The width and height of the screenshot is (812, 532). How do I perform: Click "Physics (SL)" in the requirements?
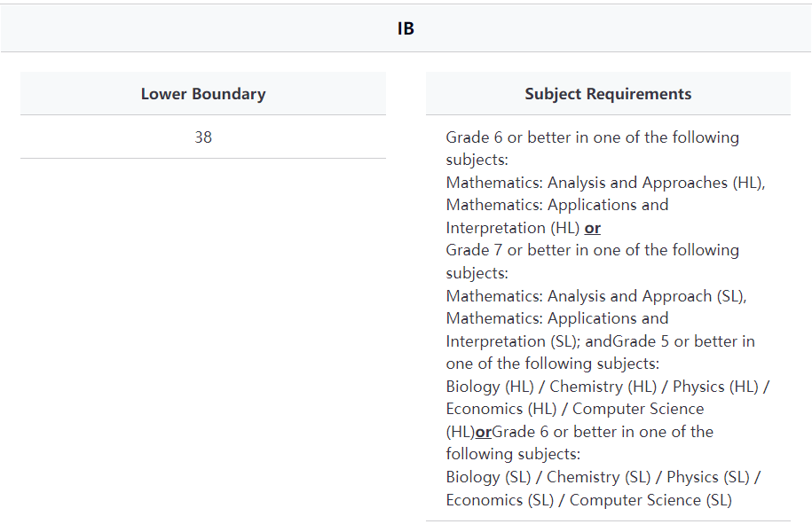point(707,477)
